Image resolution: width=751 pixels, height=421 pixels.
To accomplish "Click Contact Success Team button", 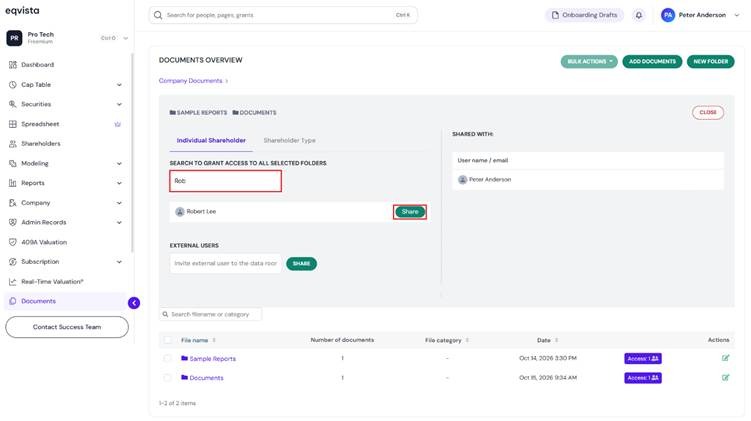I will click(67, 327).
